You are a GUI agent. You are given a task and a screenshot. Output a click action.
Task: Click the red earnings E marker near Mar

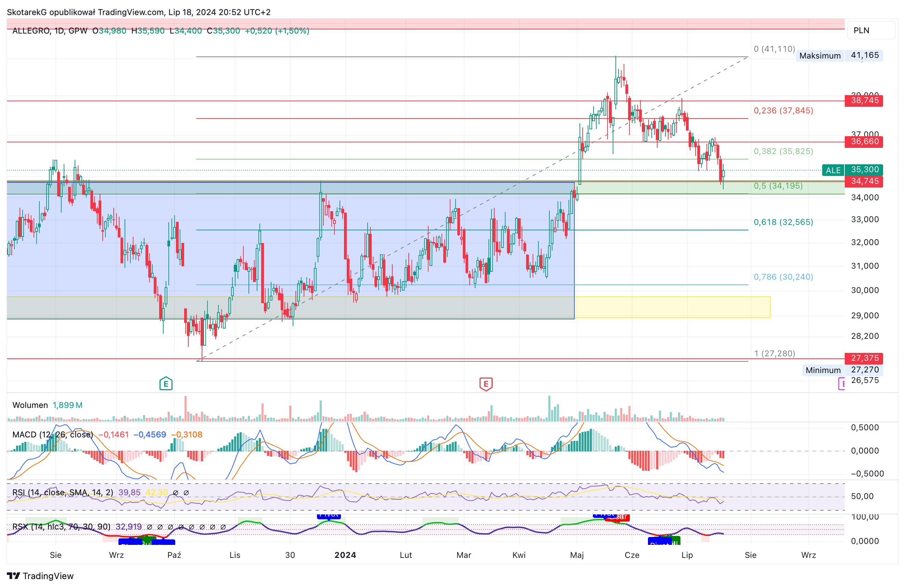click(x=486, y=384)
